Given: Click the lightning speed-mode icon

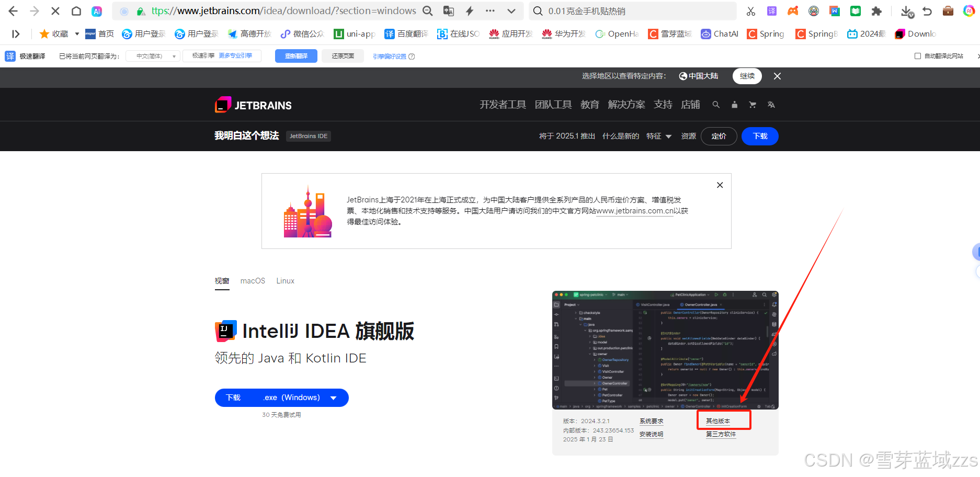Looking at the screenshot, I should (x=470, y=11).
